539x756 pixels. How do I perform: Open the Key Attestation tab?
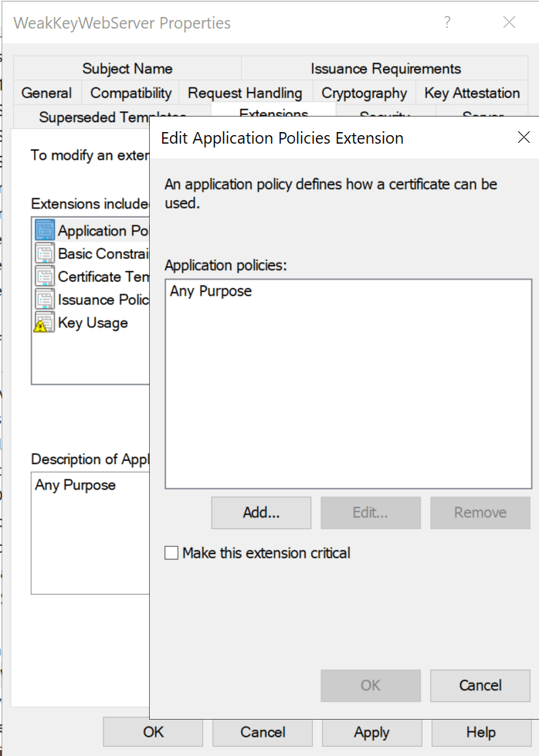pyautogui.click(x=472, y=93)
